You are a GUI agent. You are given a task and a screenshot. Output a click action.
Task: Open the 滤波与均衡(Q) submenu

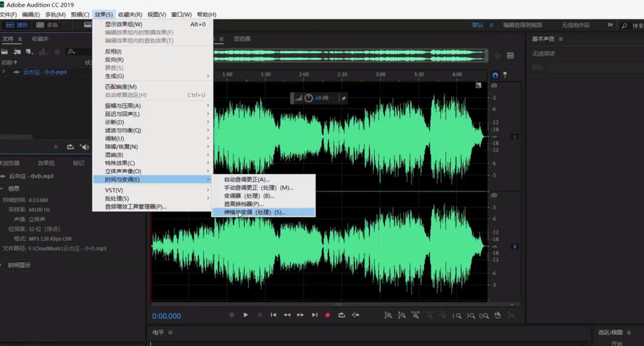tap(153, 130)
